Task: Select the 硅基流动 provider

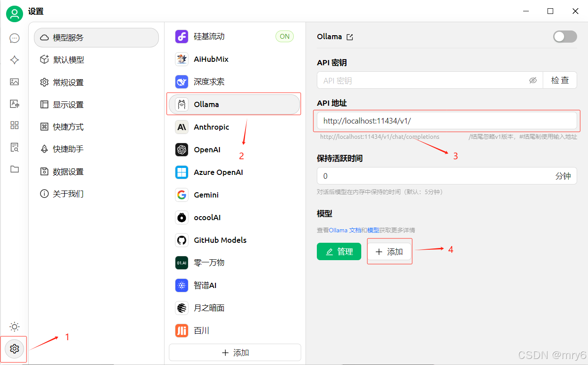Action: pyautogui.click(x=235, y=37)
